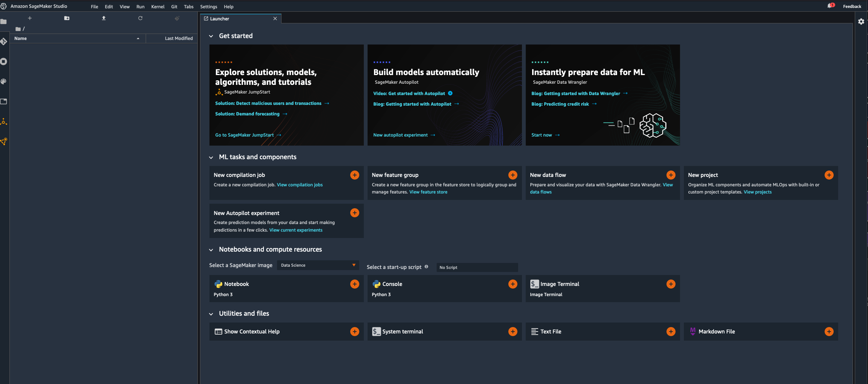Viewport: 868px width, 384px height.
Task: Open the start-up script No Script dropdown
Action: 477,267
